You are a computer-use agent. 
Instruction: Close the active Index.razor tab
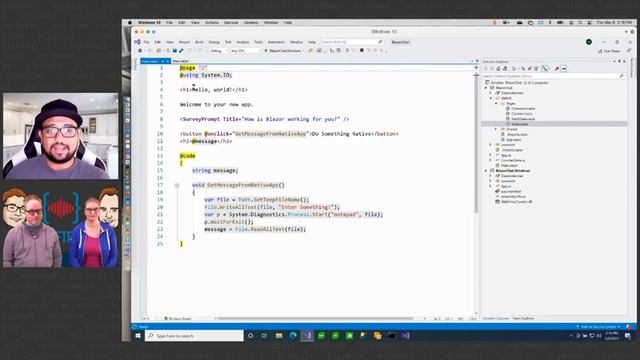point(168,61)
